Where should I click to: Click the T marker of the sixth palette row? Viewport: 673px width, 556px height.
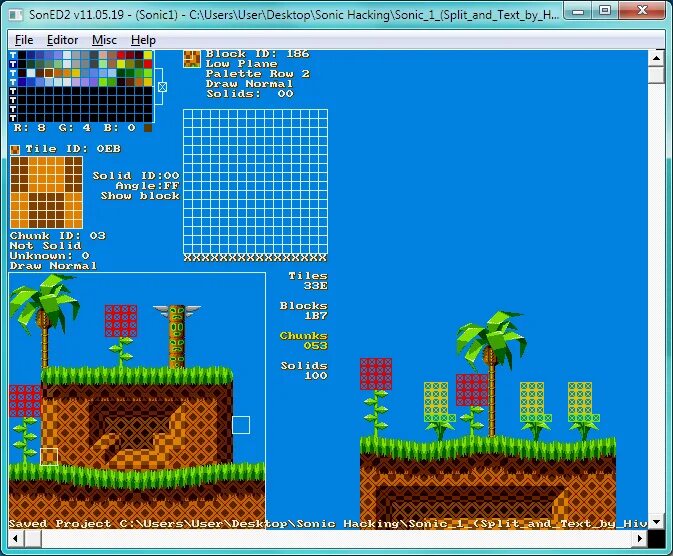(x=13, y=100)
